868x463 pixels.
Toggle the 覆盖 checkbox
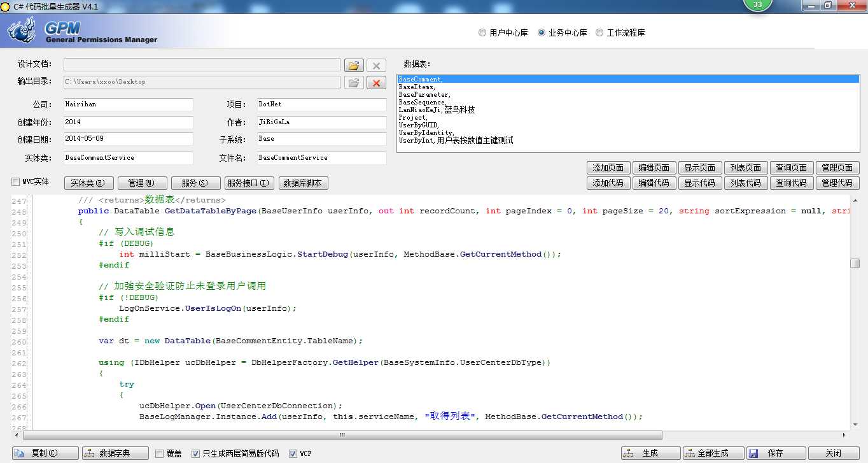pyautogui.click(x=160, y=453)
